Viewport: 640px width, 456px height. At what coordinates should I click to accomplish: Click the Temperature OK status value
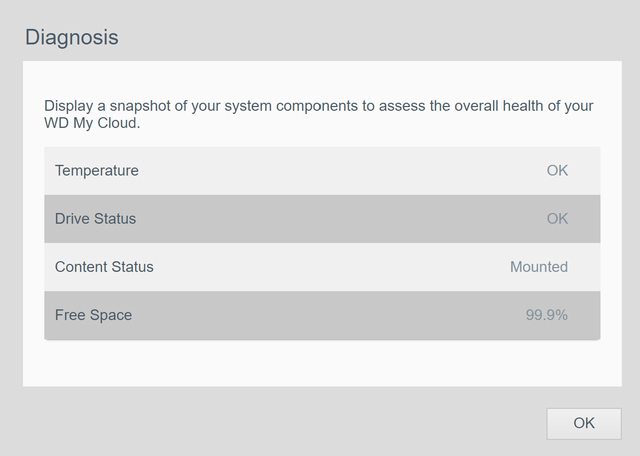(x=557, y=171)
